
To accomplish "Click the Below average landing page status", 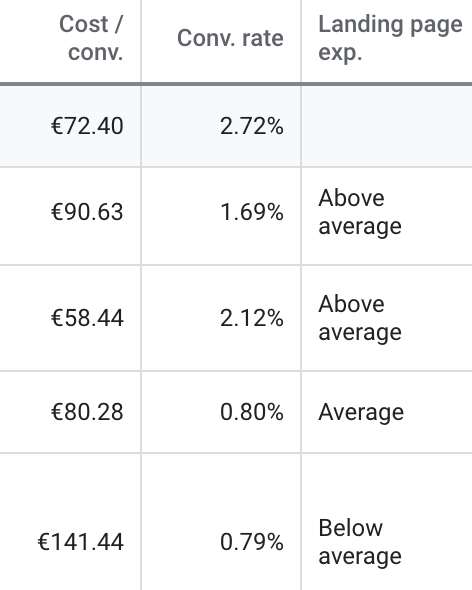I will (360, 542).
